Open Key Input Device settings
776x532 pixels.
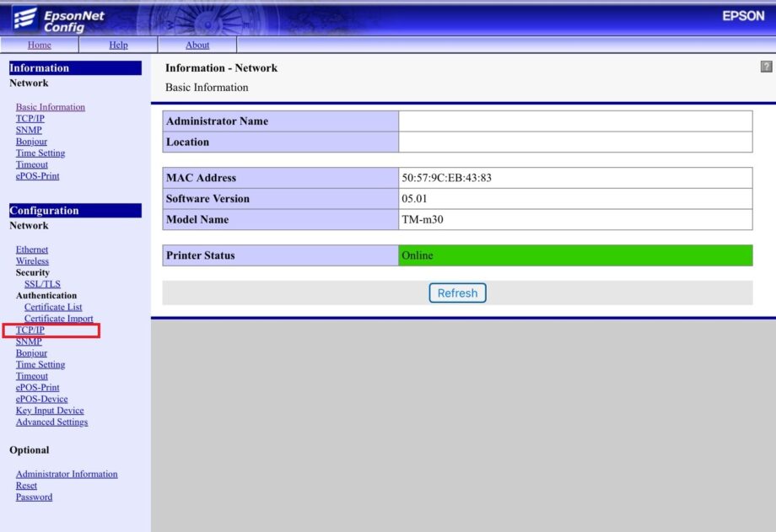pyautogui.click(x=50, y=411)
